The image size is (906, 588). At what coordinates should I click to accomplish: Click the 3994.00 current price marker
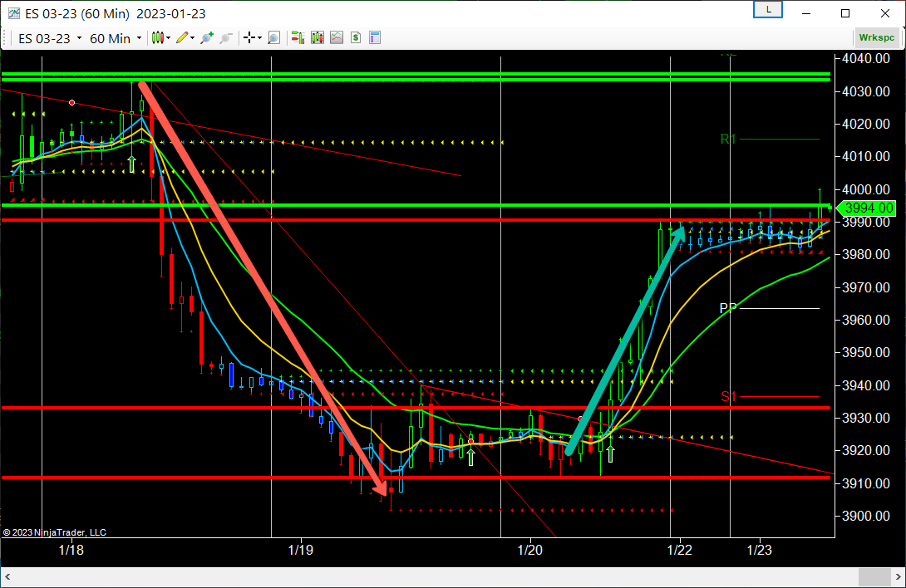(x=866, y=208)
